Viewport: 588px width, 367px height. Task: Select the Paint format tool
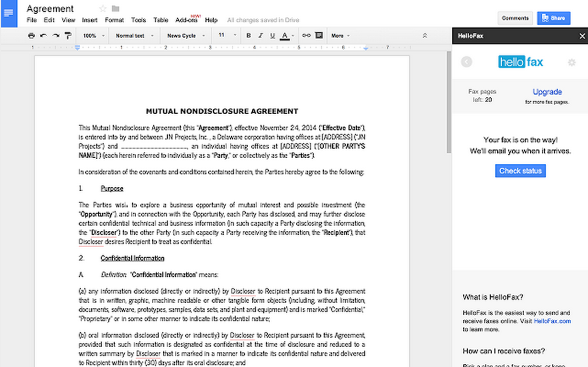pos(68,35)
